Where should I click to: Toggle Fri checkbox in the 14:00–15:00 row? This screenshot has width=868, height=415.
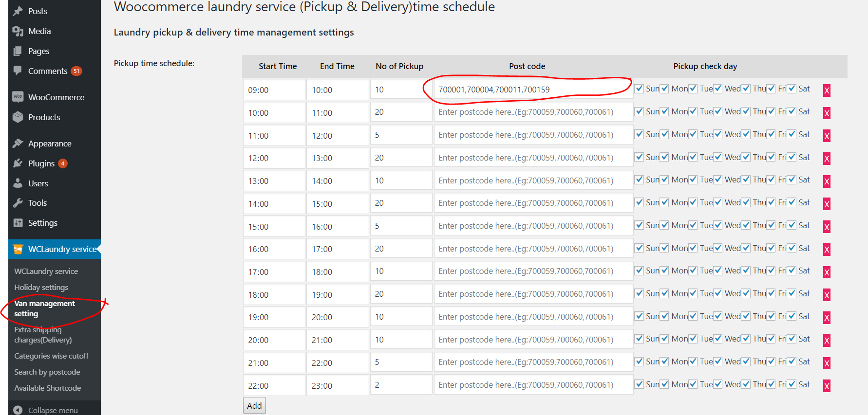point(771,202)
